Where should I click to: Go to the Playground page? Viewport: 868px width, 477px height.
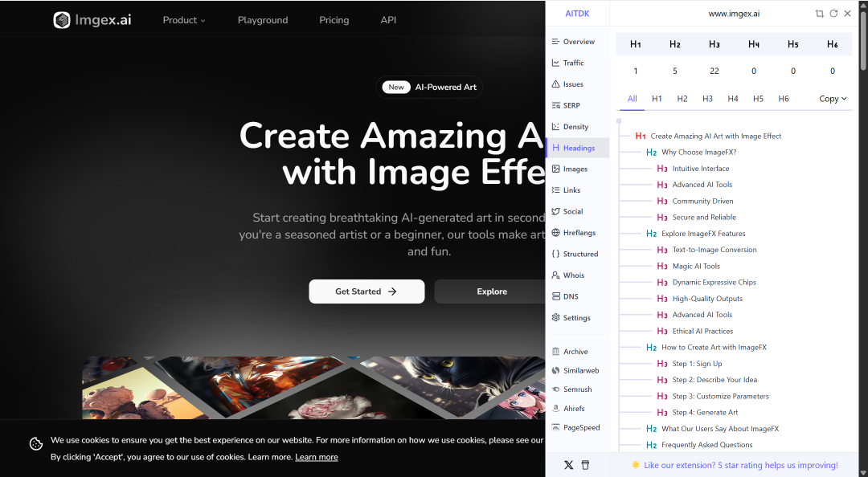point(262,20)
